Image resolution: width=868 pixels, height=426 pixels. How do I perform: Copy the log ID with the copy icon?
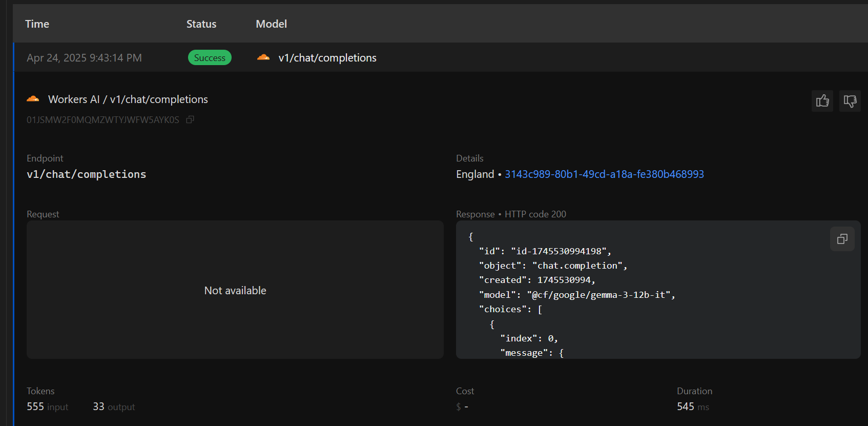pyautogui.click(x=190, y=119)
